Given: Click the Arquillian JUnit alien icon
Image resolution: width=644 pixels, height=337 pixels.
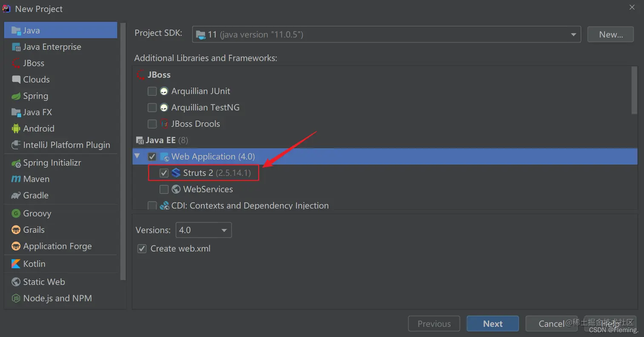Looking at the screenshot, I should click(x=164, y=91).
